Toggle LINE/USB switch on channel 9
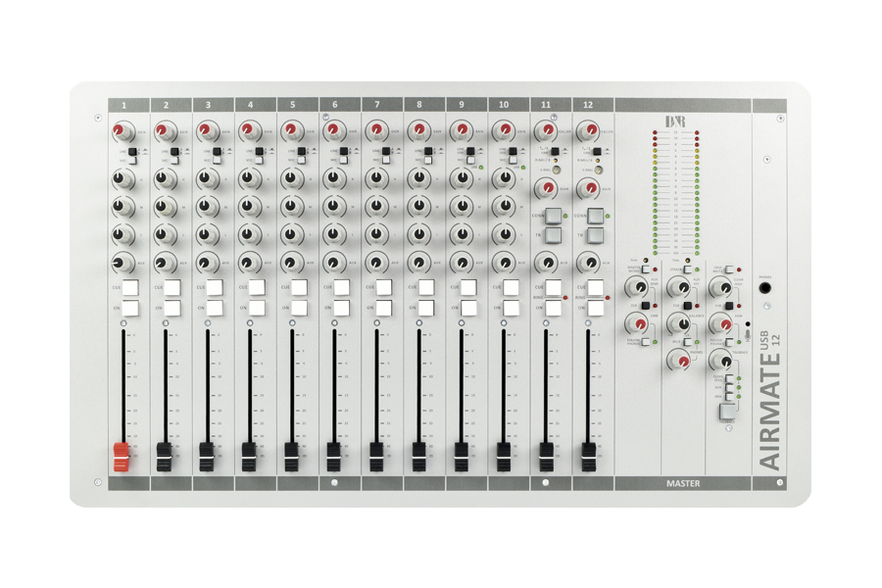Screen dimensions: 882x588 pyautogui.click(x=470, y=151)
